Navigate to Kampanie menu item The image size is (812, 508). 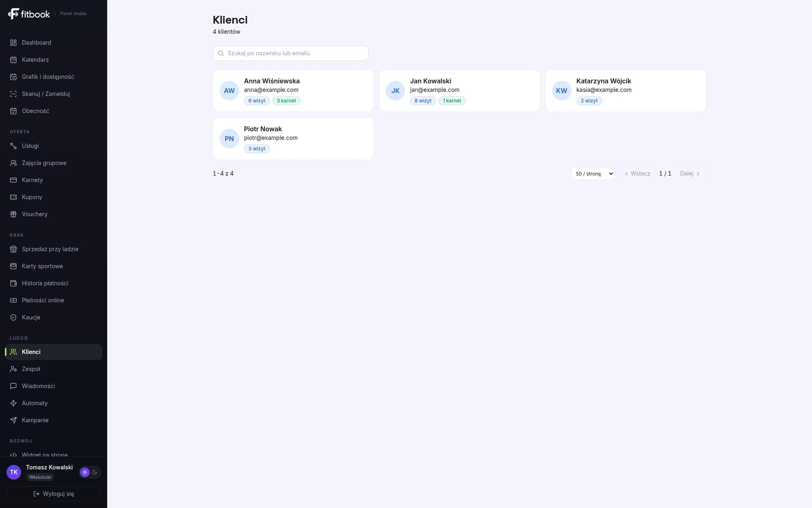click(x=54, y=420)
